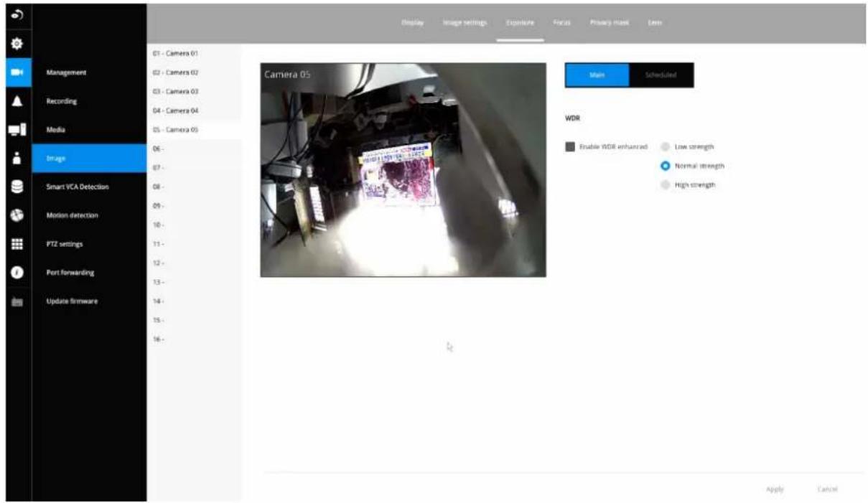Select empty channel slot 10
The height and width of the screenshot is (503, 868).
point(195,225)
